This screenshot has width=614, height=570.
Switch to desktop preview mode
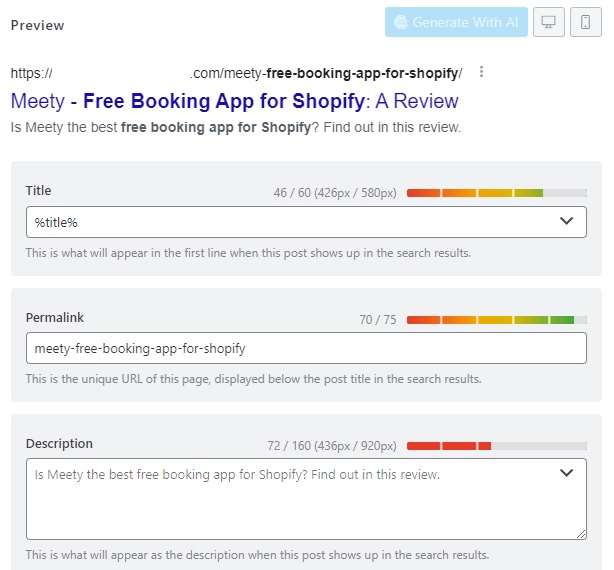(x=549, y=22)
